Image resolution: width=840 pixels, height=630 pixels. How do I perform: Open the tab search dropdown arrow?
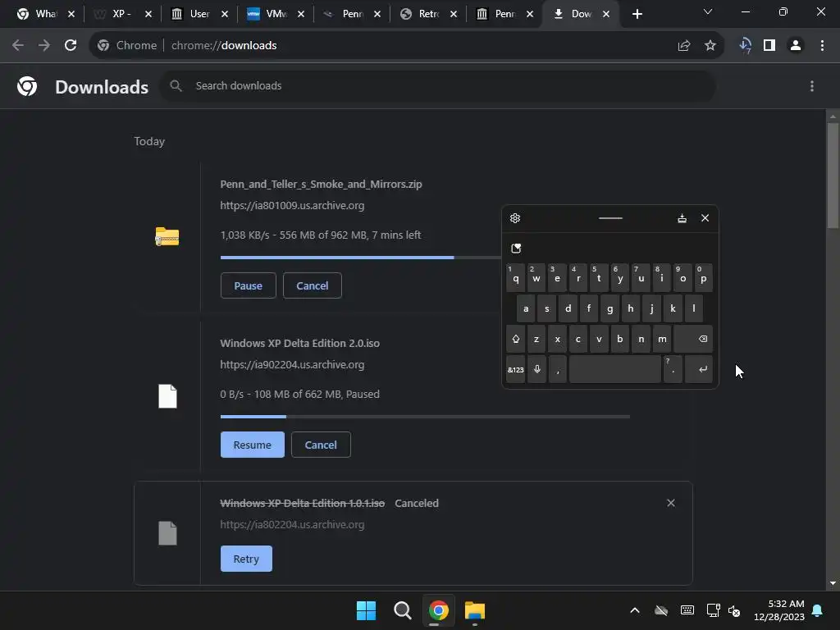(708, 11)
